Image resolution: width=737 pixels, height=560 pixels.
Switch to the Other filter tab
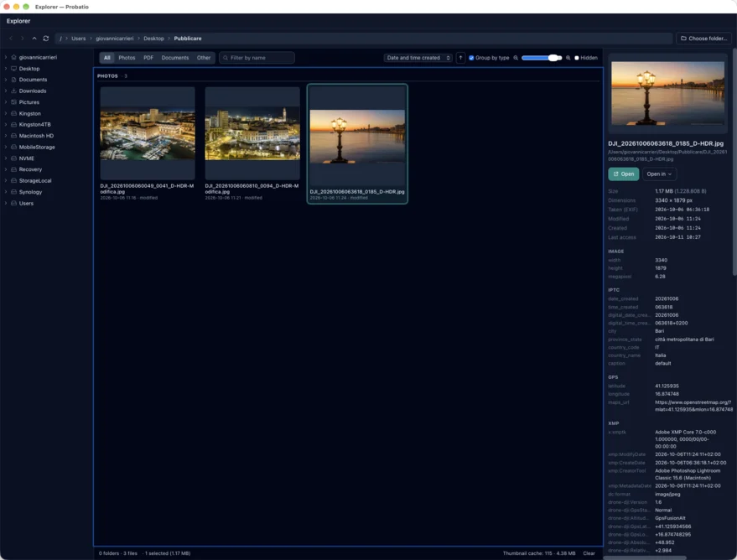[204, 58]
